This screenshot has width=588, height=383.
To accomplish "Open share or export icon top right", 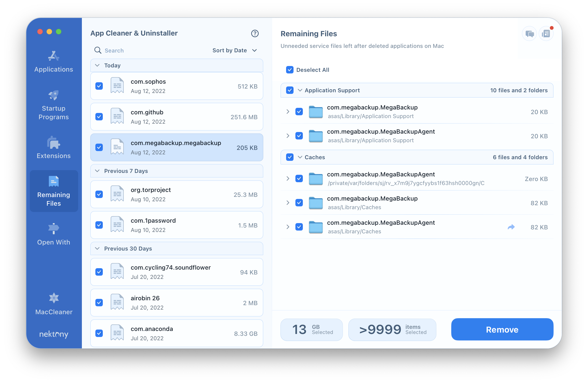I will [x=511, y=227].
